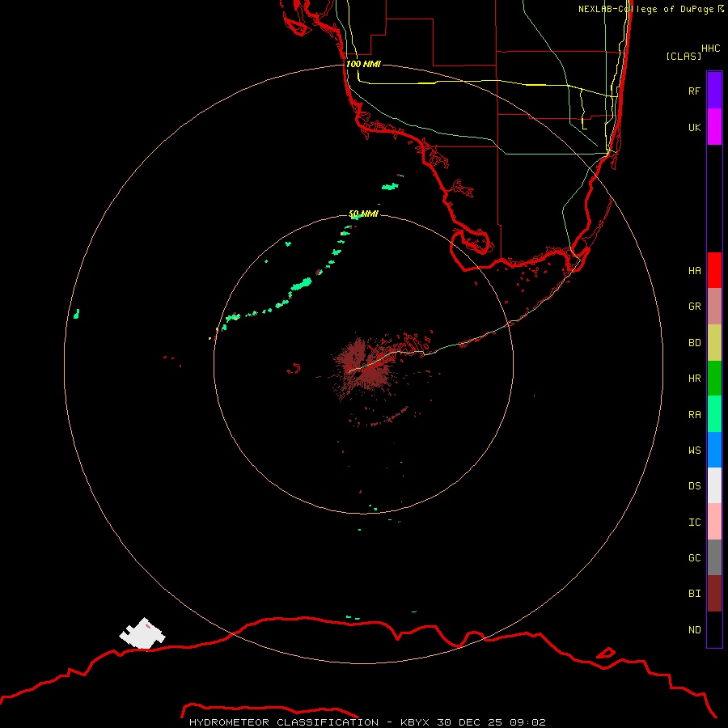
Task: Click the HHC product code text
Action: [x=711, y=49]
